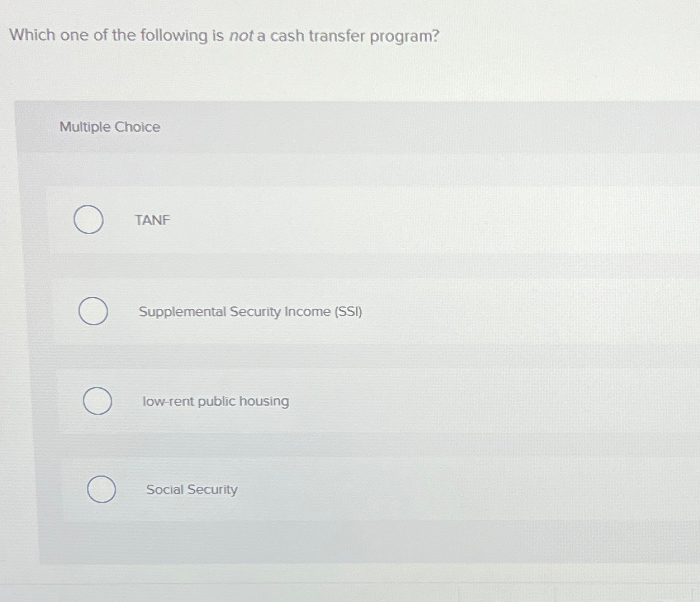700x602 pixels.
Task: Select the Social Security radio button
Action: (101, 489)
